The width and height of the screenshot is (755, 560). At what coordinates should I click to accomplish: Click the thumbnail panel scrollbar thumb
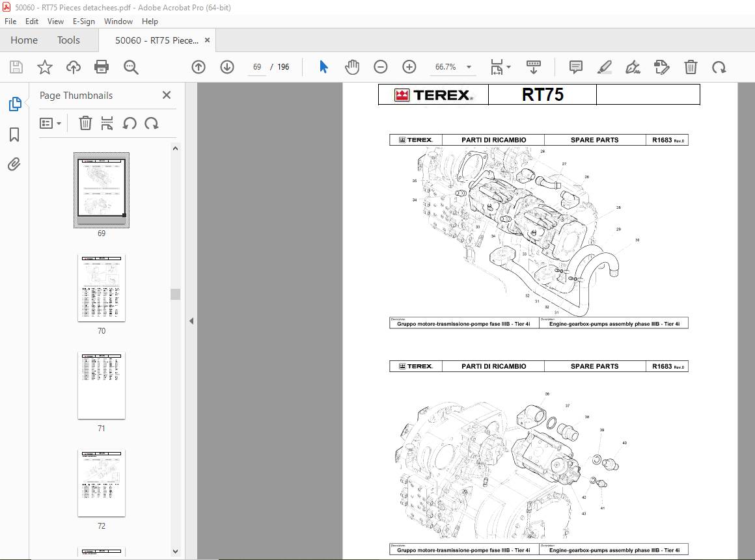pos(175,294)
